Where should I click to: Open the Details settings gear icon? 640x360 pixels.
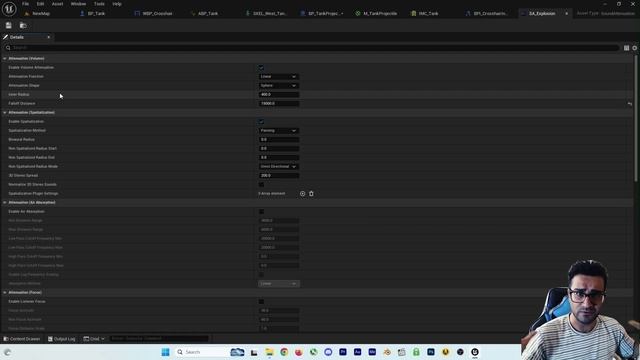pyautogui.click(x=635, y=48)
